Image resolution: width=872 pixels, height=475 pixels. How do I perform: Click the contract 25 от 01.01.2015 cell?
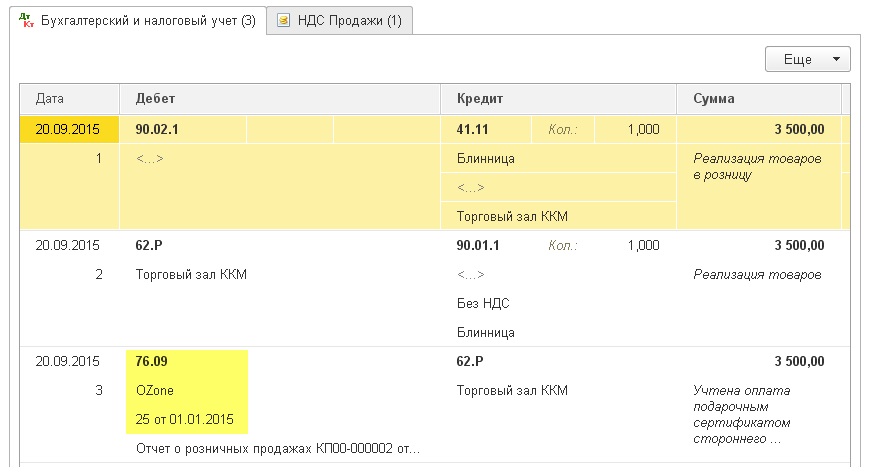(x=185, y=419)
